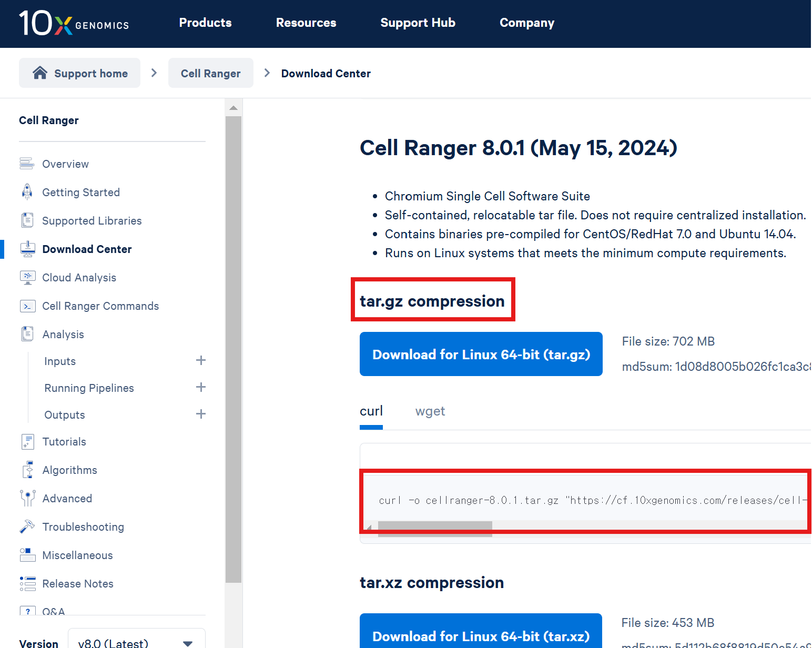Click the tar.xz compression heading
The height and width of the screenshot is (648, 812).
point(432,582)
